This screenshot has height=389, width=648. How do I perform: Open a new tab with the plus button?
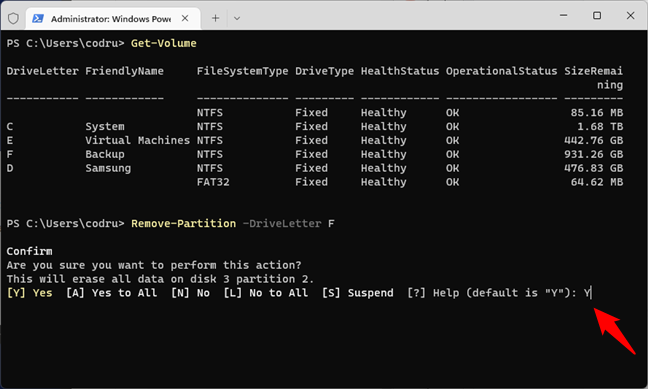[x=215, y=18]
